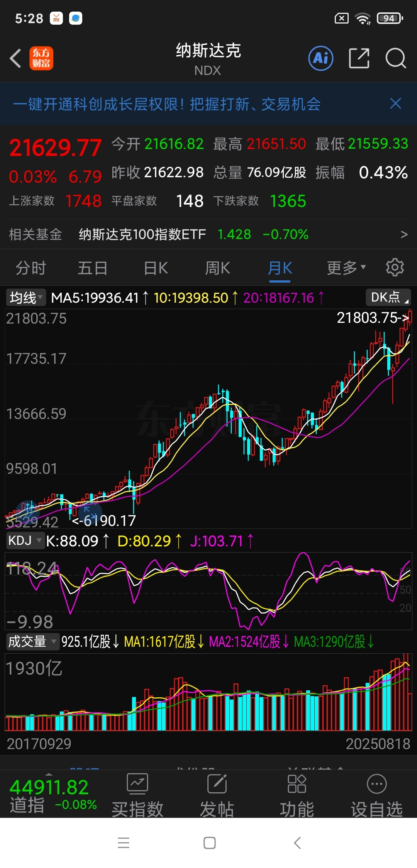Select the 月K tab
The width and height of the screenshot is (417, 868).
coord(280,268)
